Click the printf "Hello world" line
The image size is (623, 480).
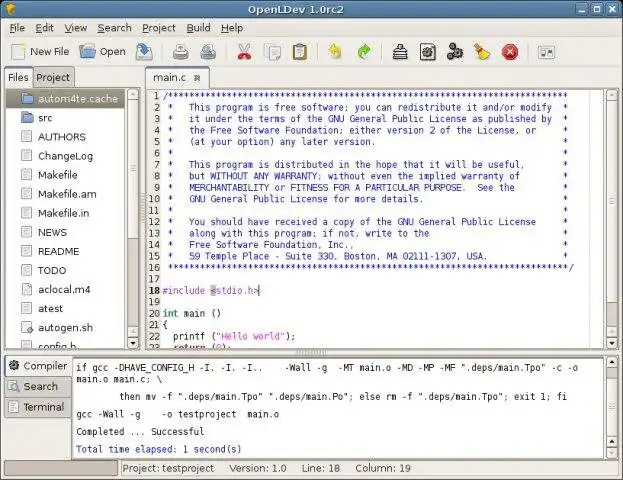click(x=234, y=337)
